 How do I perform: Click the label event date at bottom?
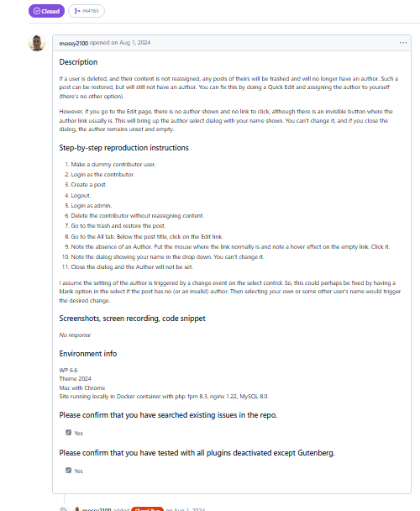click(x=186, y=509)
